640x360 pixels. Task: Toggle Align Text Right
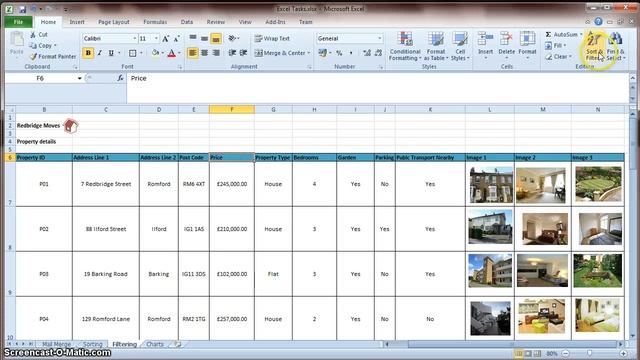(216, 53)
